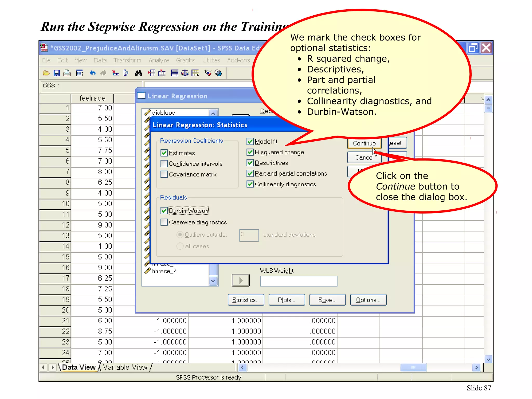Screen dimensions: 532x399
Task: Click data editor vertical scroll down arrow
Action: pyautogui.click(x=488, y=360)
